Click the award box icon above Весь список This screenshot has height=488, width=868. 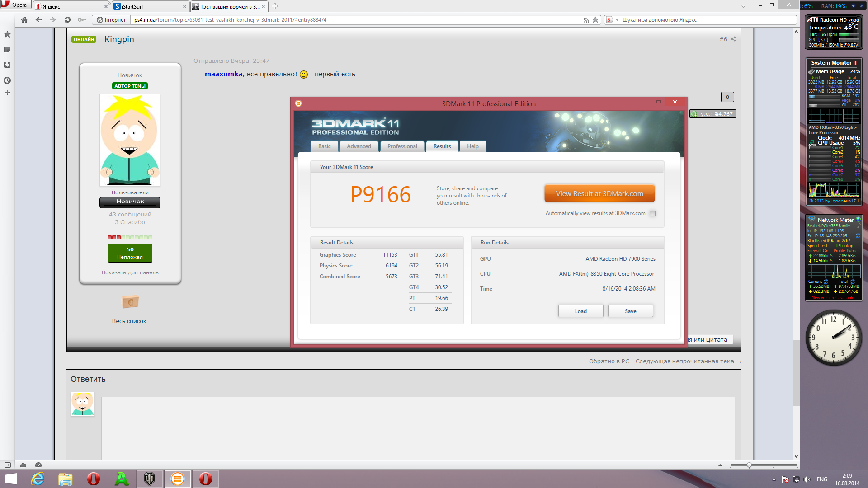[x=130, y=302]
